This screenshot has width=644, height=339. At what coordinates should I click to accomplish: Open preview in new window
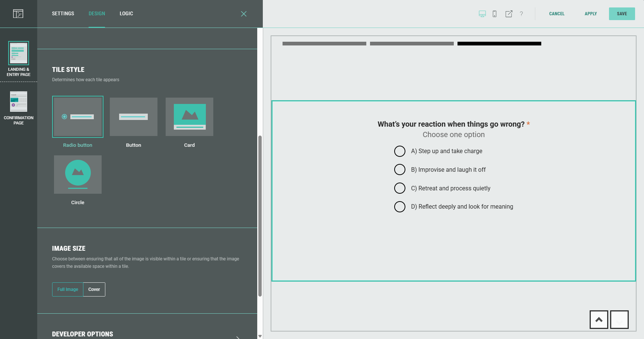[508, 14]
